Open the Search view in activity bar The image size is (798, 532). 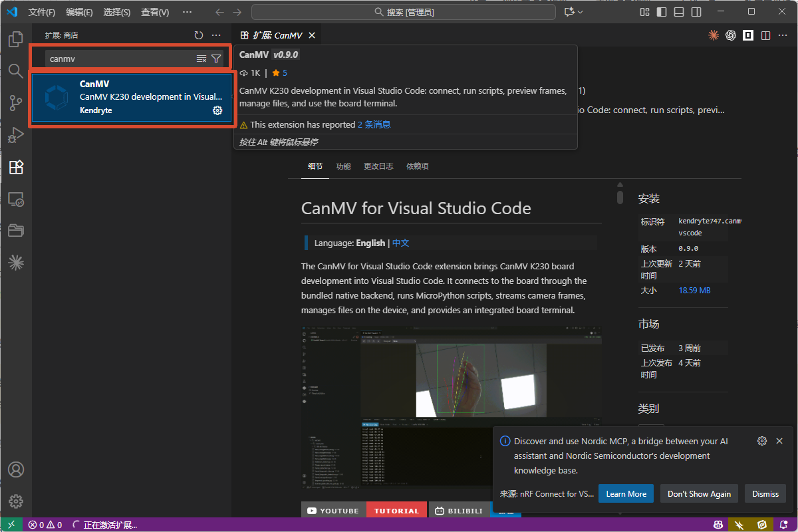(x=16, y=71)
